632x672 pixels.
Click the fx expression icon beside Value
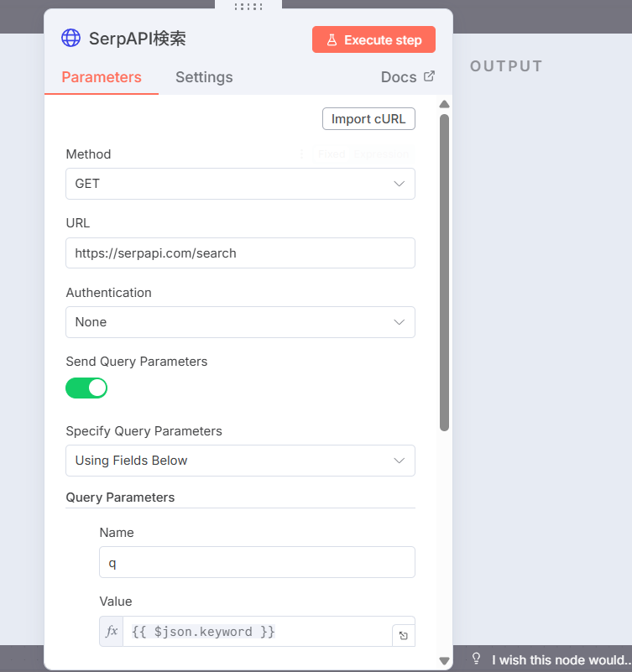pos(112,632)
